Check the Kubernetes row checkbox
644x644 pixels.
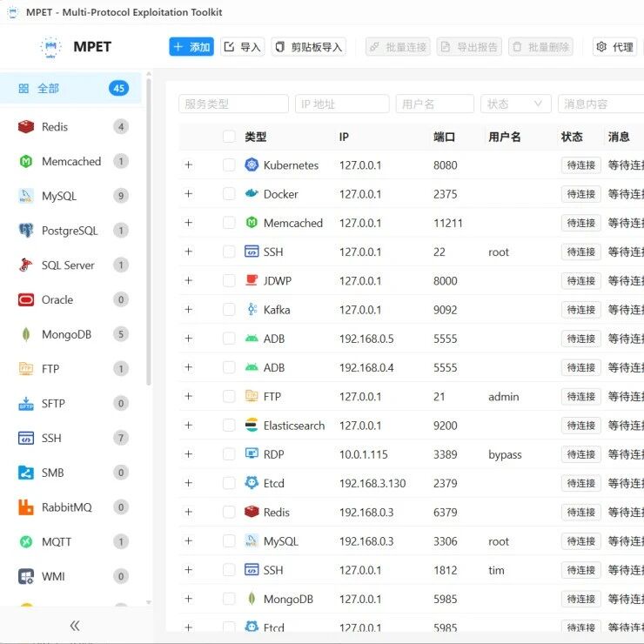pos(229,165)
